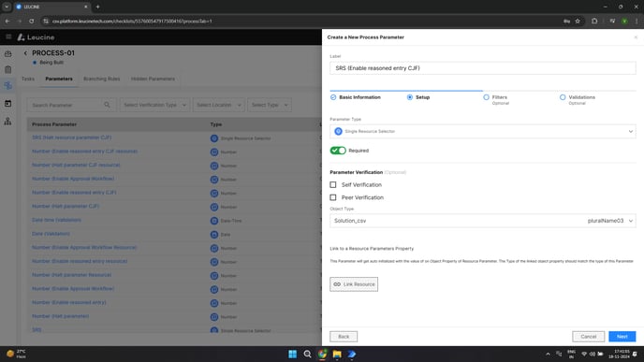Select the LEUCINE browser tab
Image resolution: width=644 pixels, height=362 pixels.
tap(51, 7)
